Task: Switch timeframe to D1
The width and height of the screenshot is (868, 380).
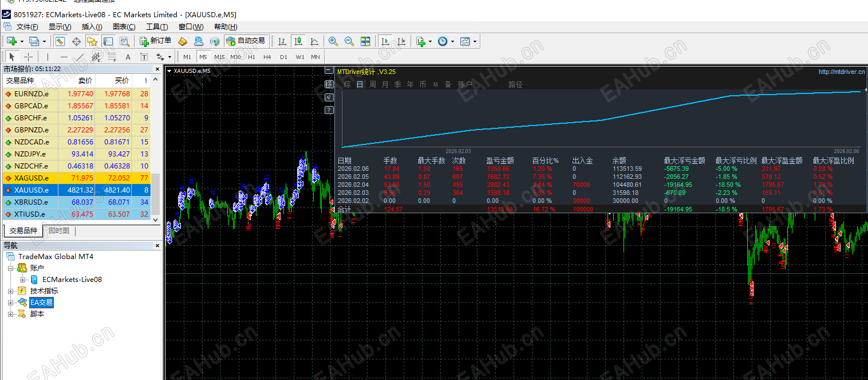Action: point(283,57)
